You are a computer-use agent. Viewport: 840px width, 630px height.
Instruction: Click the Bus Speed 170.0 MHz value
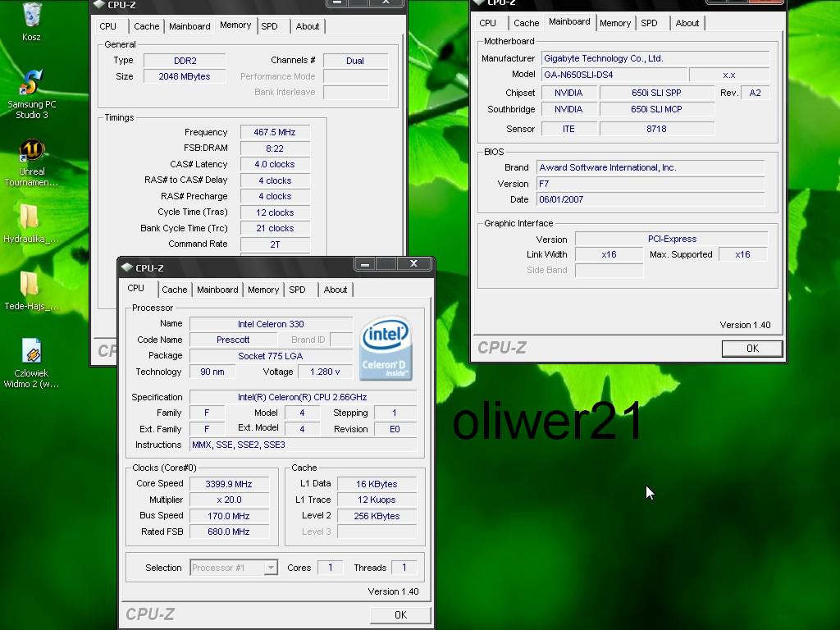click(x=229, y=516)
